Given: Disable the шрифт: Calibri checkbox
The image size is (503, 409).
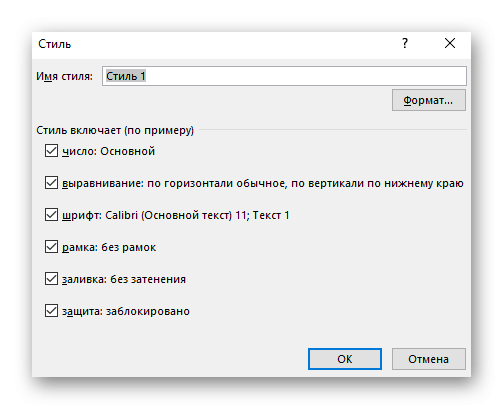Looking at the screenshot, I should point(51,215).
